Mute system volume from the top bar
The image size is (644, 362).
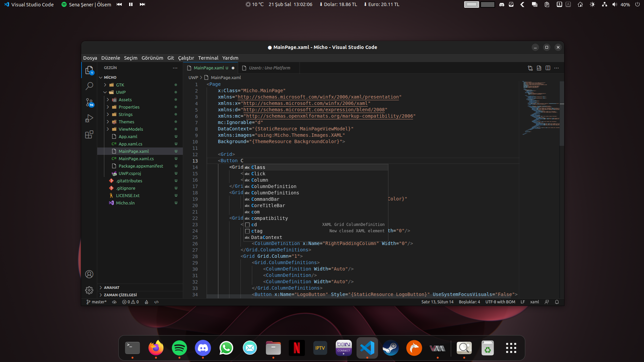tap(614, 4)
